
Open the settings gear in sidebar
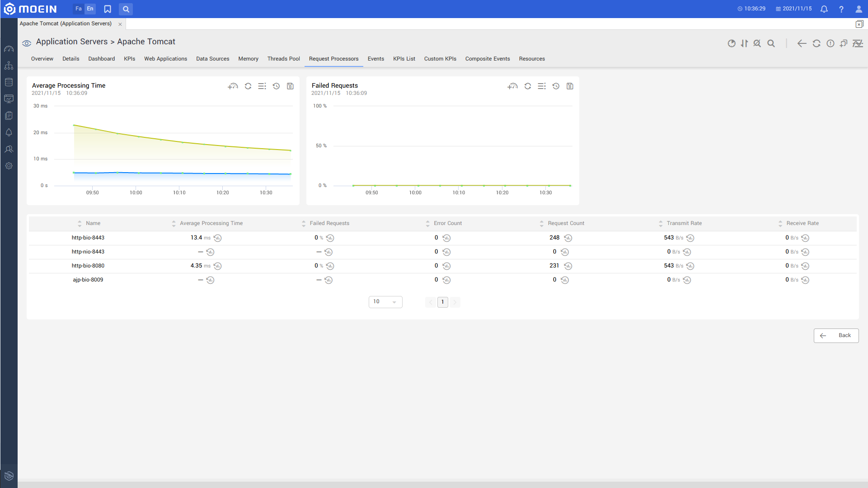pyautogui.click(x=9, y=166)
